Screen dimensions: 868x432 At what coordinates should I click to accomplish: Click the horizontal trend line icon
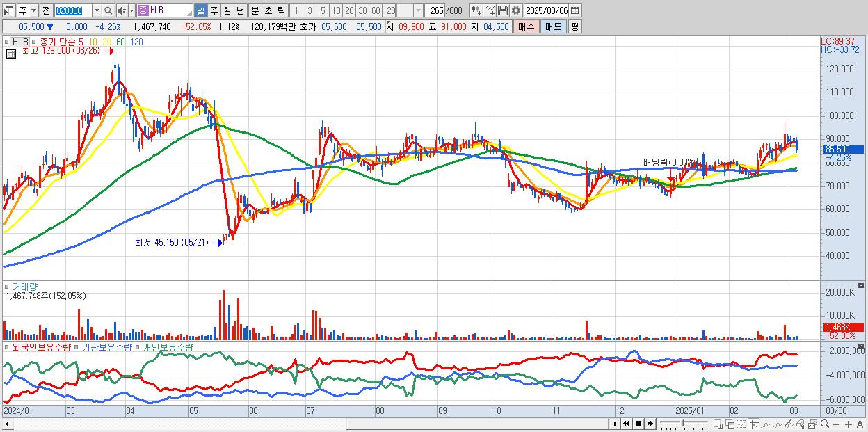(x=766, y=424)
